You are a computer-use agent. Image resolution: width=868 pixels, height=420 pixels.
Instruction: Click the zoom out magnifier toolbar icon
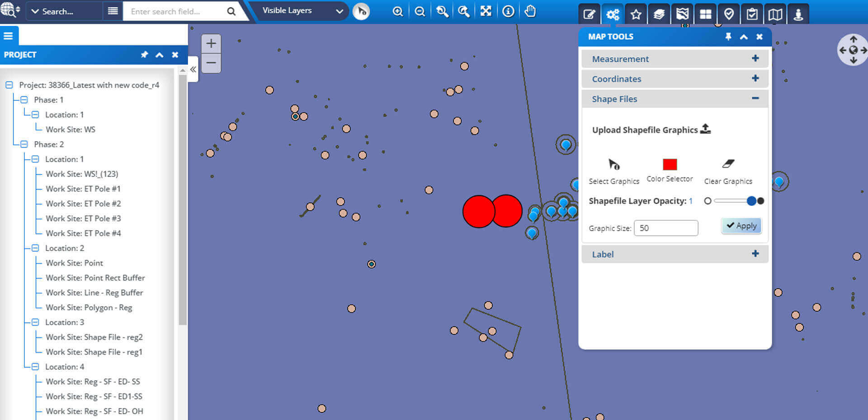[x=420, y=11]
